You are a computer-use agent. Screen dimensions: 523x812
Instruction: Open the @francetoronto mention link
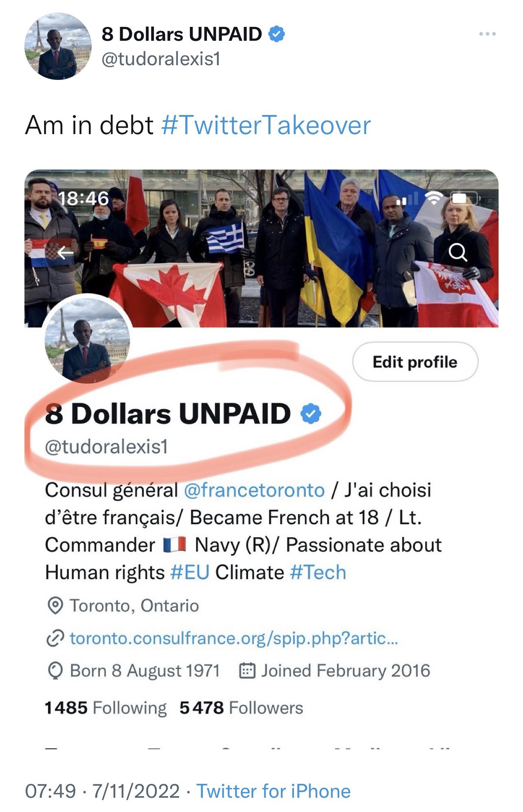coord(255,490)
